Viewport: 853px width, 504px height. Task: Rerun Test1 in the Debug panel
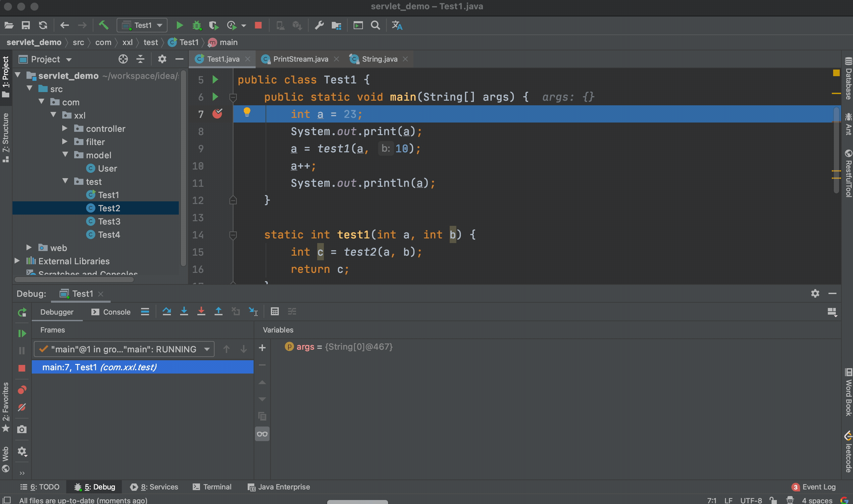22,312
